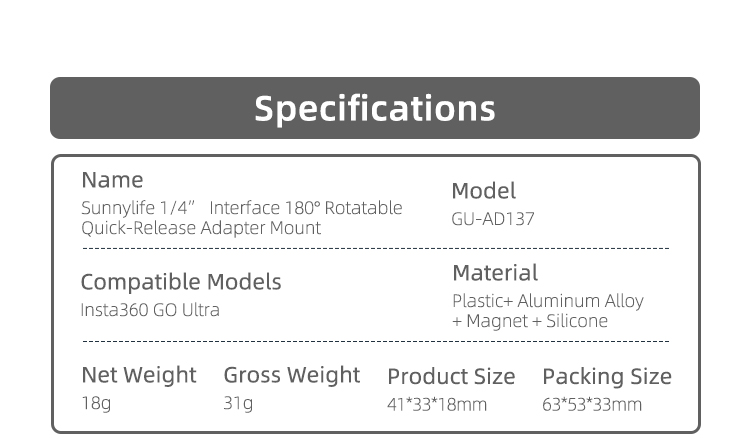Click the 31g gross weight value
This screenshot has width=750, height=439.
coord(238,405)
